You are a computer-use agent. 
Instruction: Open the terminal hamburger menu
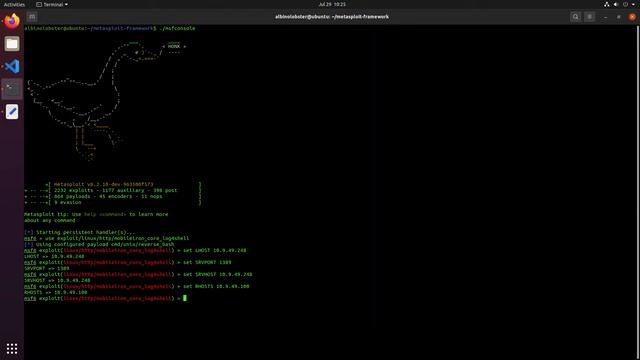(x=589, y=17)
